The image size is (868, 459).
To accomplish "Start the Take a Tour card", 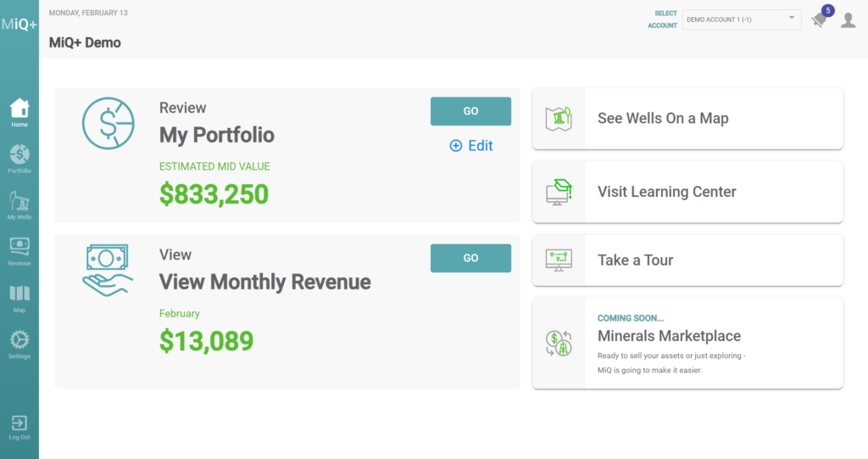I will [687, 260].
